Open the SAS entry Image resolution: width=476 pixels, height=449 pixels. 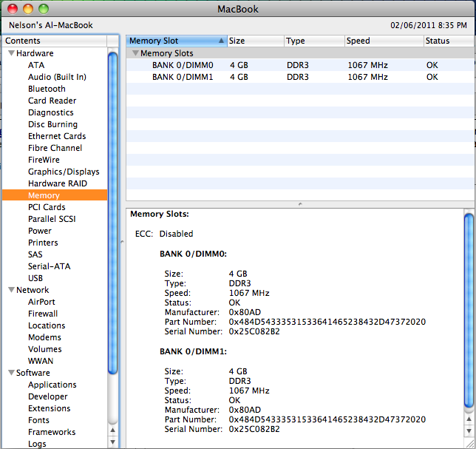coord(35,254)
